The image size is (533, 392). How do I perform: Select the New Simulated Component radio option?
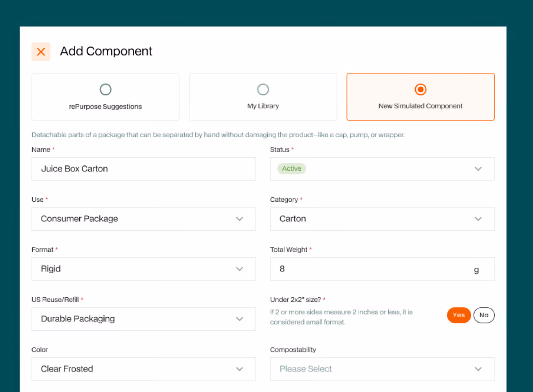point(421,97)
